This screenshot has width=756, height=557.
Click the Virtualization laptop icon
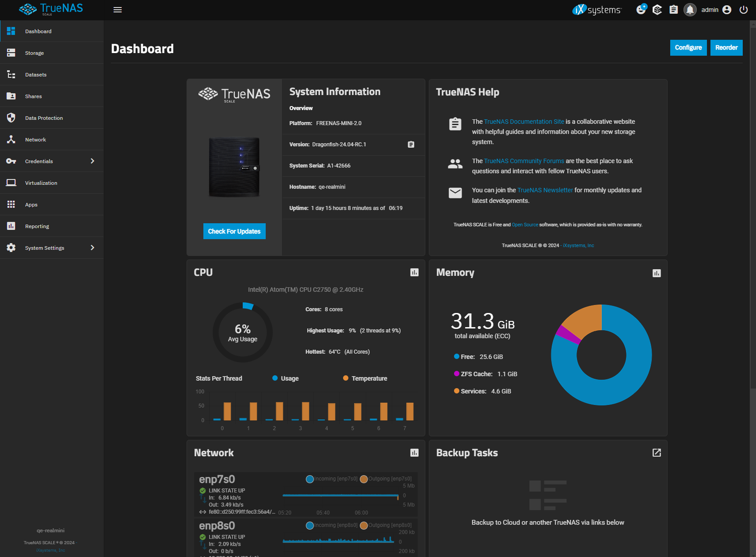coord(11,183)
